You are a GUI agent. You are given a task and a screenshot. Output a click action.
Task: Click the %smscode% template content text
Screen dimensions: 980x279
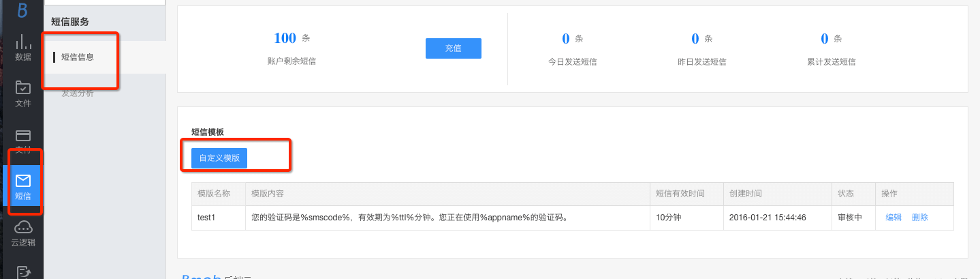click(409, 218)
